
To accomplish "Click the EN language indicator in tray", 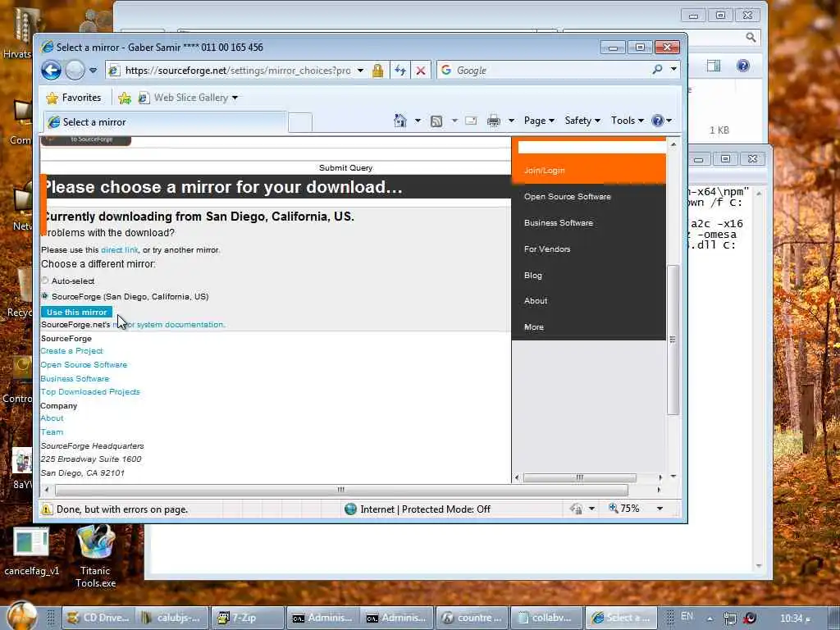I will pyautogui.click(x=687, y=616).
